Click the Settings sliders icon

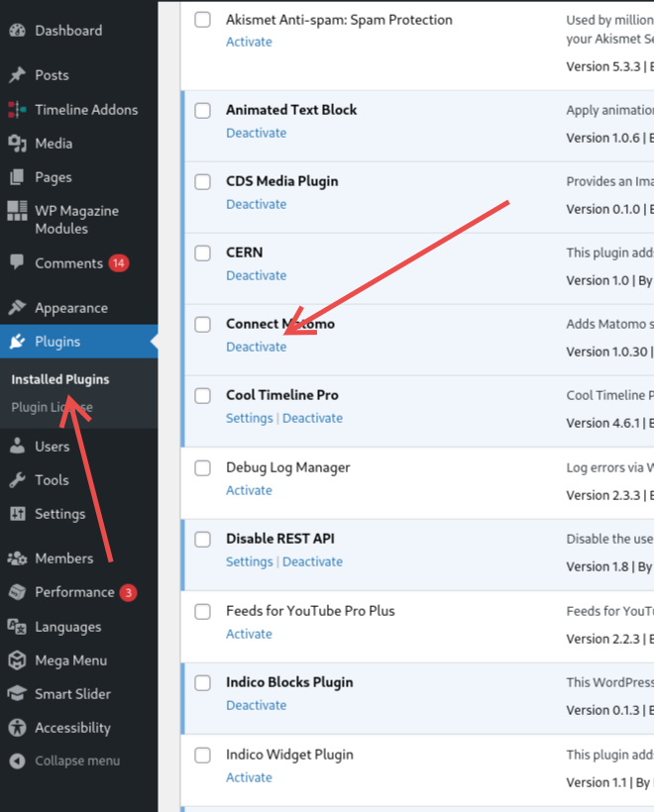[17, 514]
